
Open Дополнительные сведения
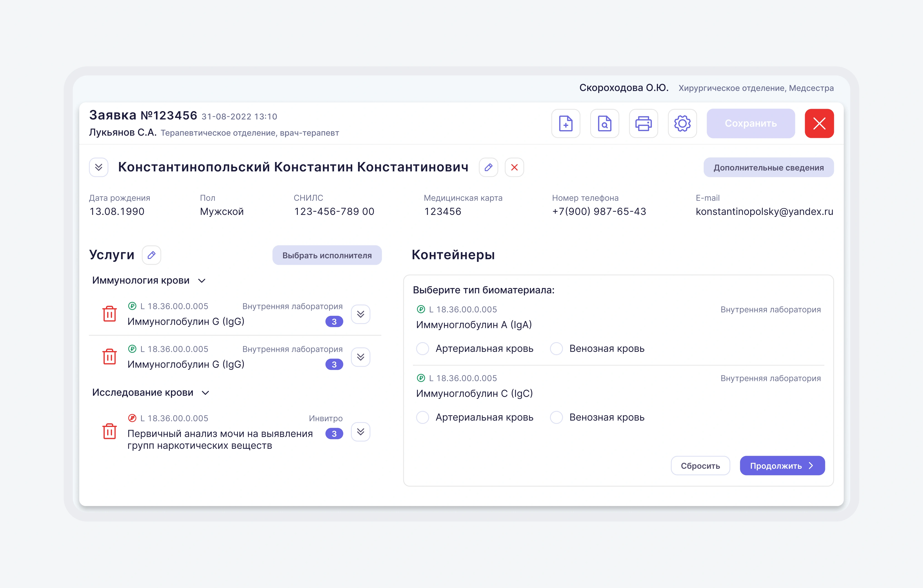(x=769, y=167)
